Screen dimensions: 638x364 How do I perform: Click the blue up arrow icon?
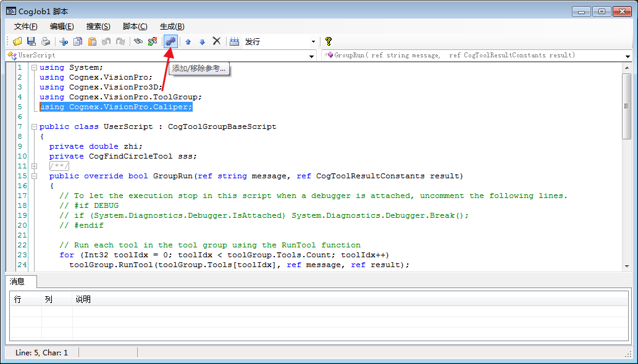188,41
